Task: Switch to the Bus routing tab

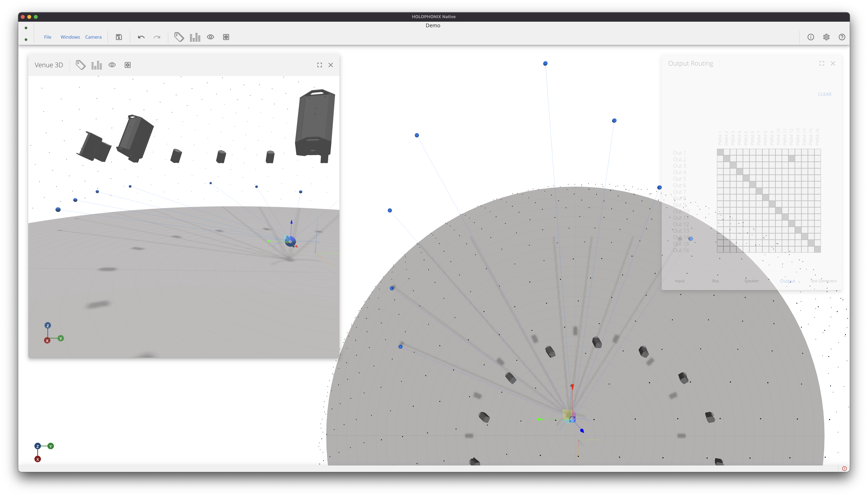Action: click(716, 281)
